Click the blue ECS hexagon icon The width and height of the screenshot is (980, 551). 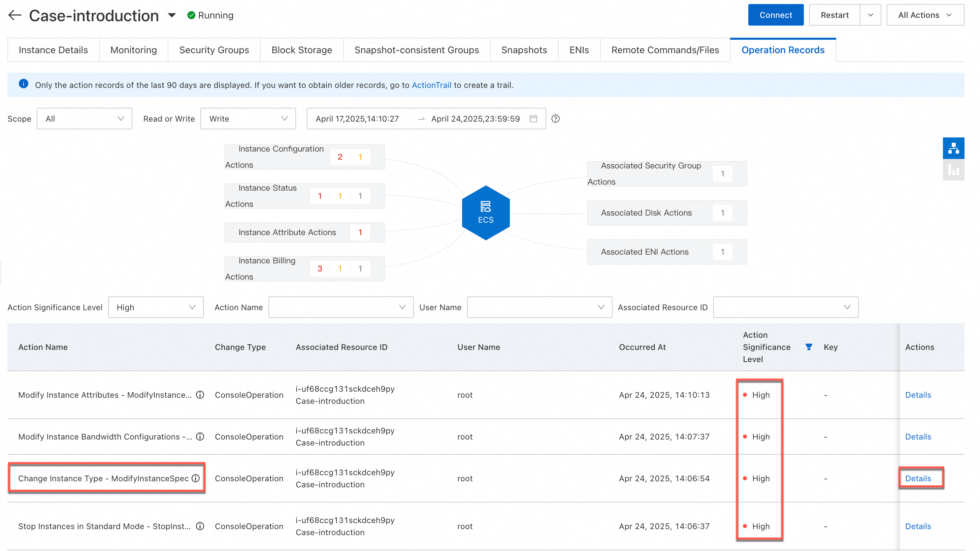[x=485, y=213]
